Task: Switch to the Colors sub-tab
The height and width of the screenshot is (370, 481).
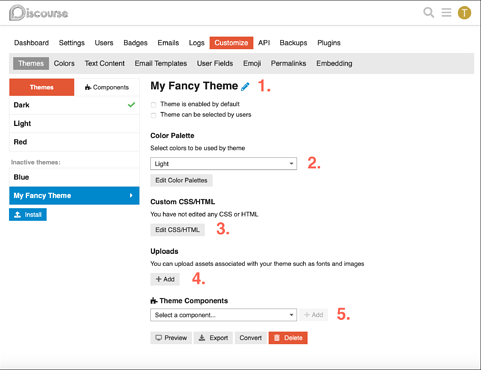Action: (64, 63)
